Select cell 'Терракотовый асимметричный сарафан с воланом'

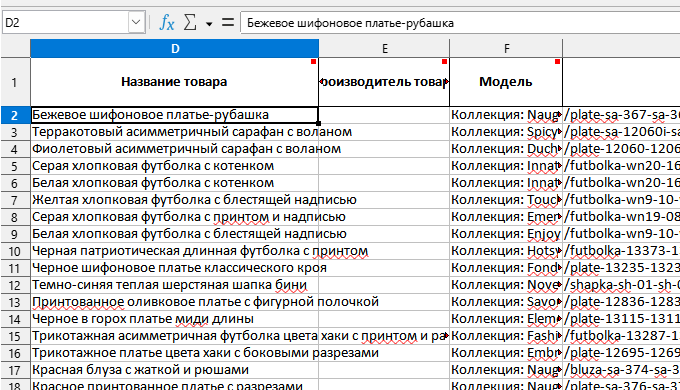tap(174, 132)
